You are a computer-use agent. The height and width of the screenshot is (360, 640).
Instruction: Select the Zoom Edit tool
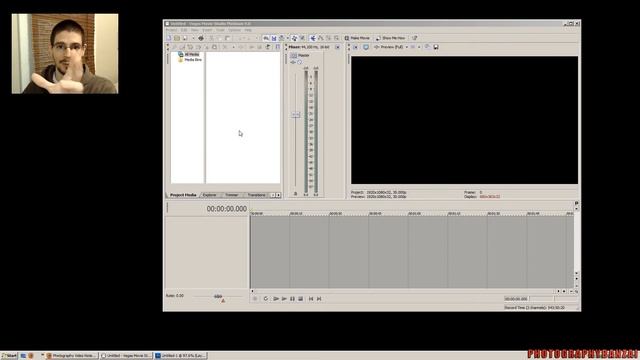coord(336,38)
